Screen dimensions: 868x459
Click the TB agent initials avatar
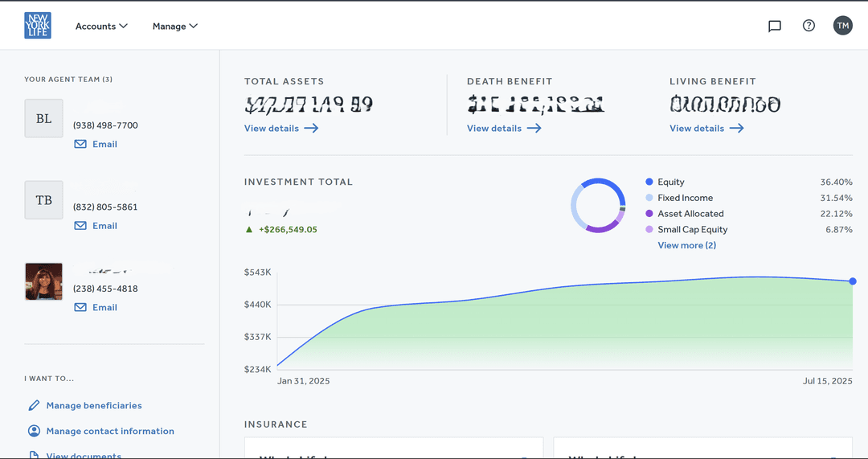point(43,200)
